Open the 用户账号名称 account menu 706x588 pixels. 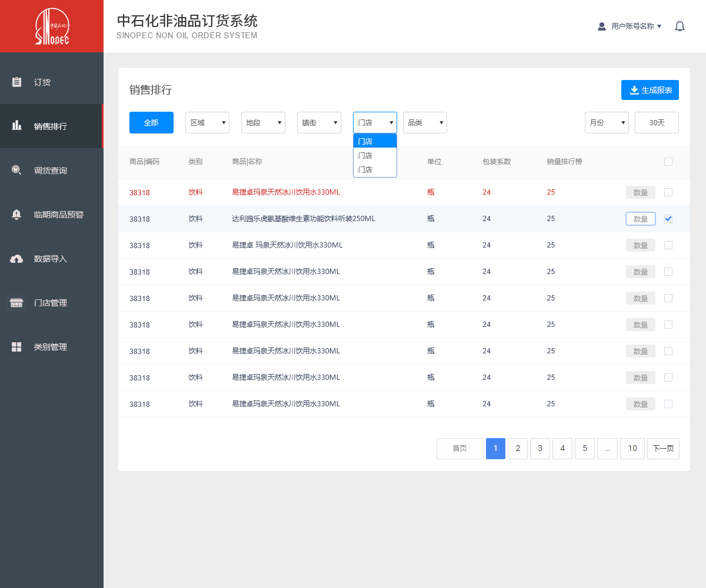tap(630, 26)
